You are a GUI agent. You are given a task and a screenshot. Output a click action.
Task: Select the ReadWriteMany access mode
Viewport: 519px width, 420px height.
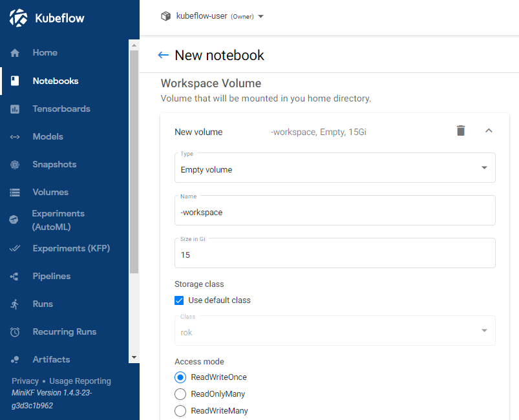click(180, 411)
